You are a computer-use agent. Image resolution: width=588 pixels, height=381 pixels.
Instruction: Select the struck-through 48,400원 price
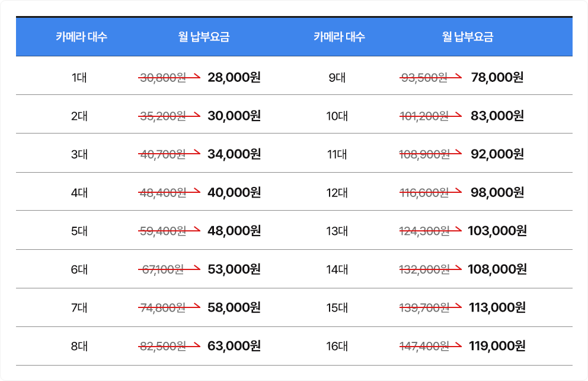[163, 192]
